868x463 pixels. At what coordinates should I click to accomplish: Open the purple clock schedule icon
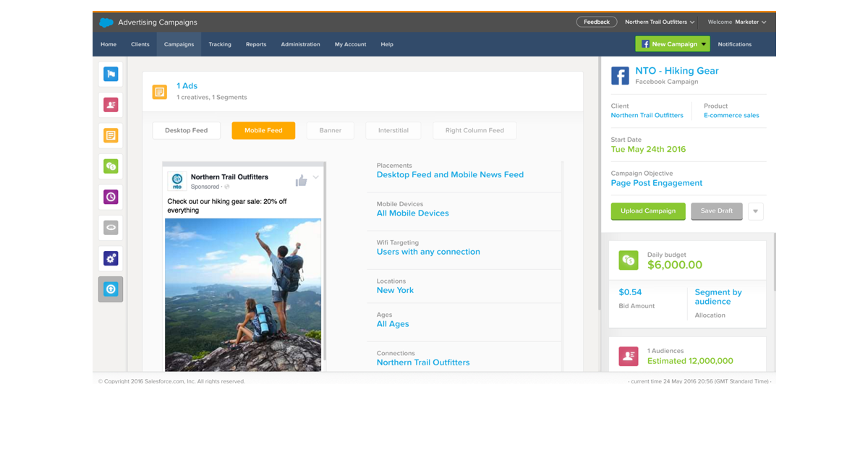point(111,197)
